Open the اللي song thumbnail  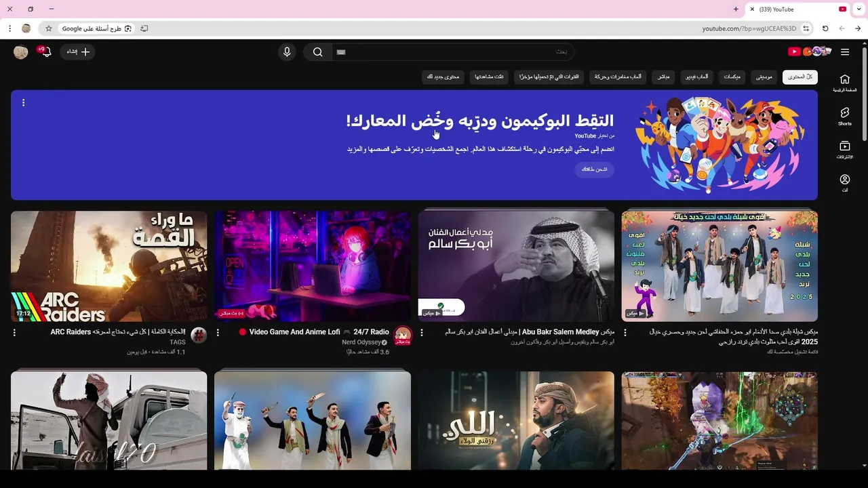point(516,420)
